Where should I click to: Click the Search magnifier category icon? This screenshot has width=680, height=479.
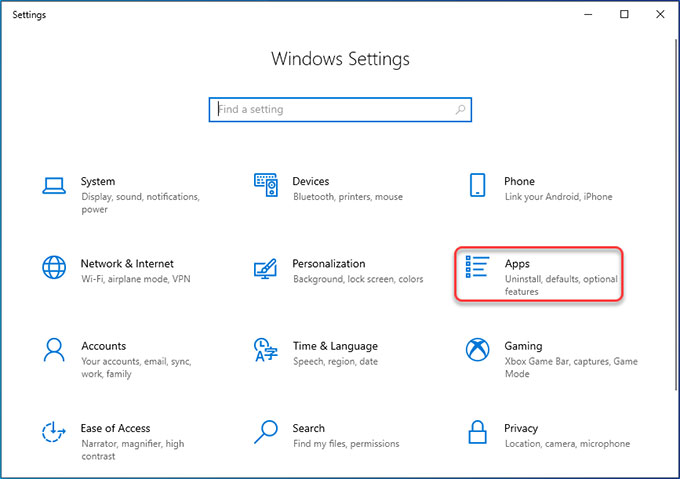coord(265,432)
